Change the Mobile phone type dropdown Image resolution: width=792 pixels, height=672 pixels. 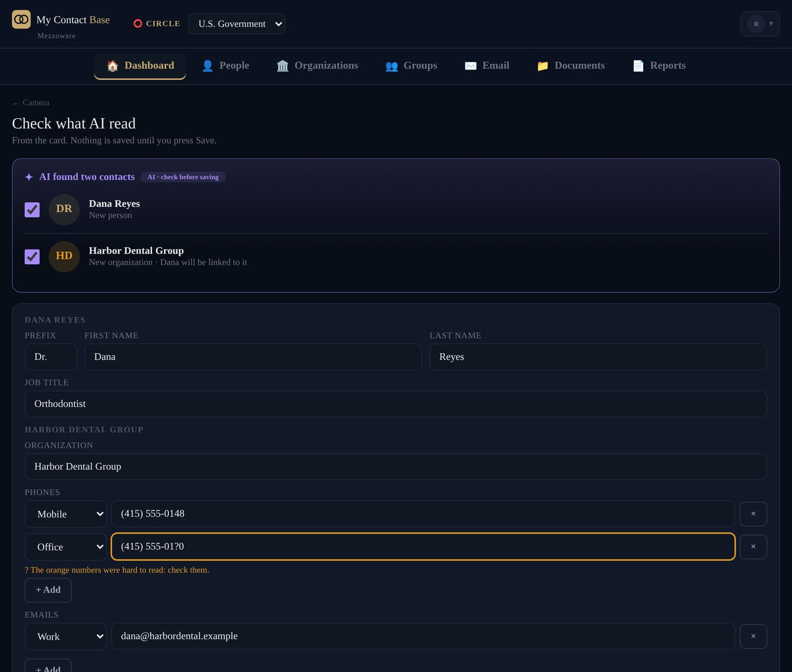pyautogui.click(x=66, y=514)
